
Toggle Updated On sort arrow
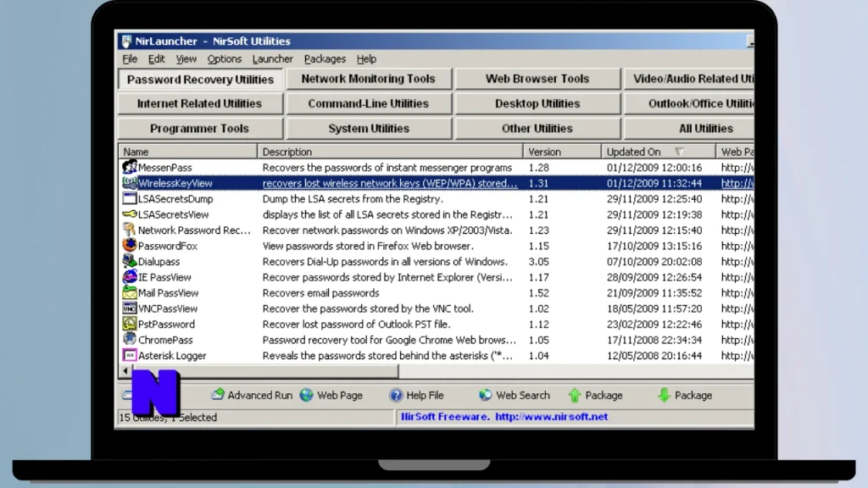pos(679,152)
